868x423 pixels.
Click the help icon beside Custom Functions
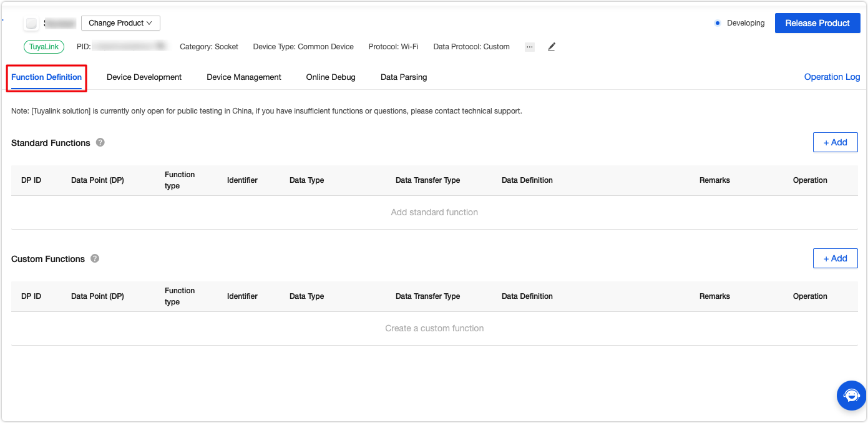click(x=95, y=258)
